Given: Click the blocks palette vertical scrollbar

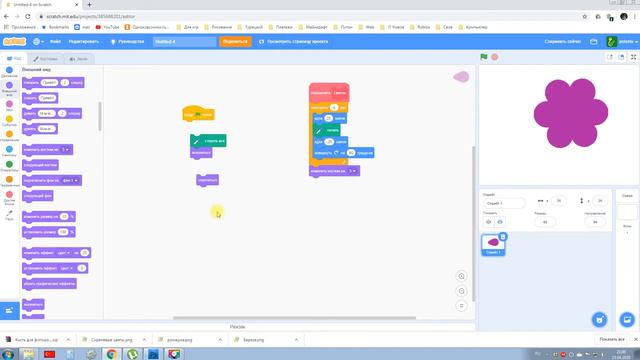Looking at the screenshot, I should (x=100, y=116).
